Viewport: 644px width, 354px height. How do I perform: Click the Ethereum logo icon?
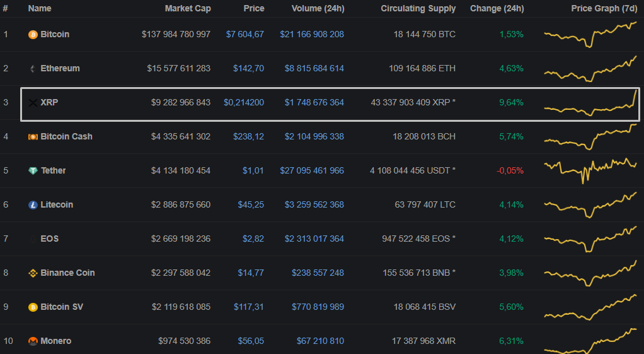click(33, 69)
